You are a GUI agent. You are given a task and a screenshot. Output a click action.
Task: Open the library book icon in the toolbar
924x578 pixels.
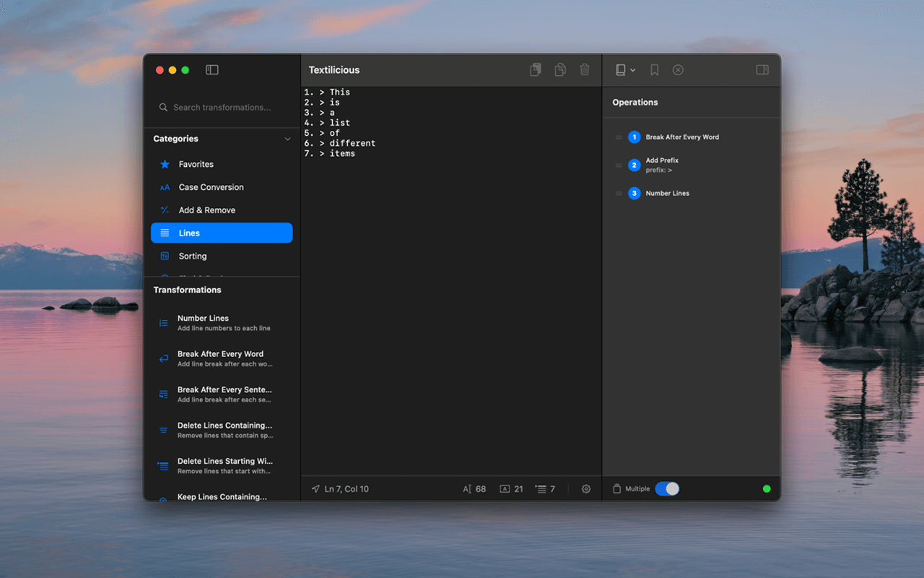click(621, 69)
